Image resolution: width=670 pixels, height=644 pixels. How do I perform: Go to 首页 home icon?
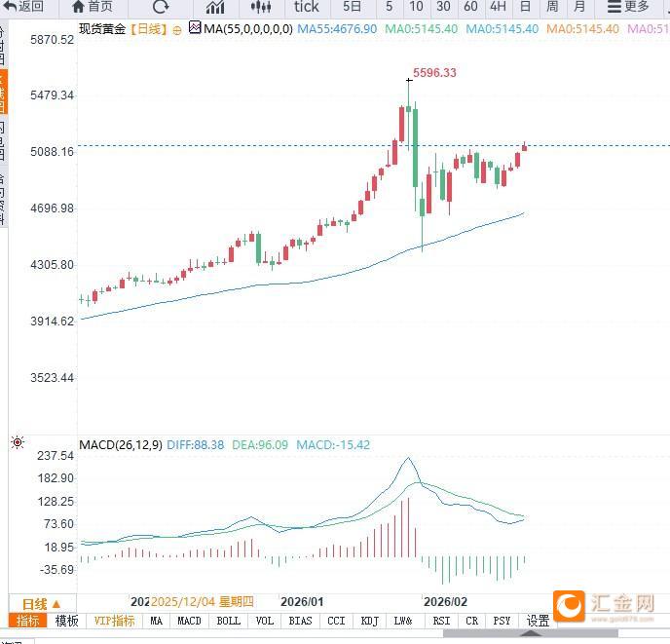(92, 7)
